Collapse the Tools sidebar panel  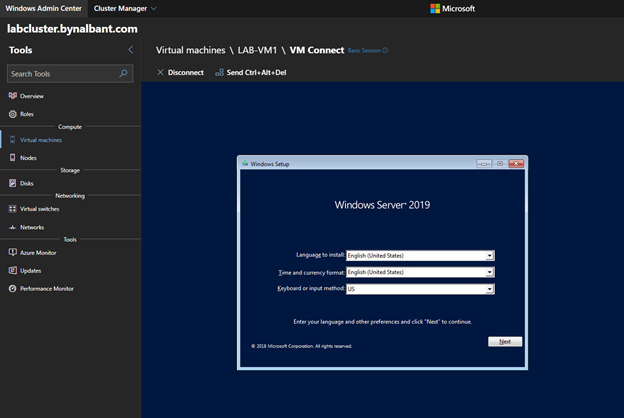click(x=131, y=50)
